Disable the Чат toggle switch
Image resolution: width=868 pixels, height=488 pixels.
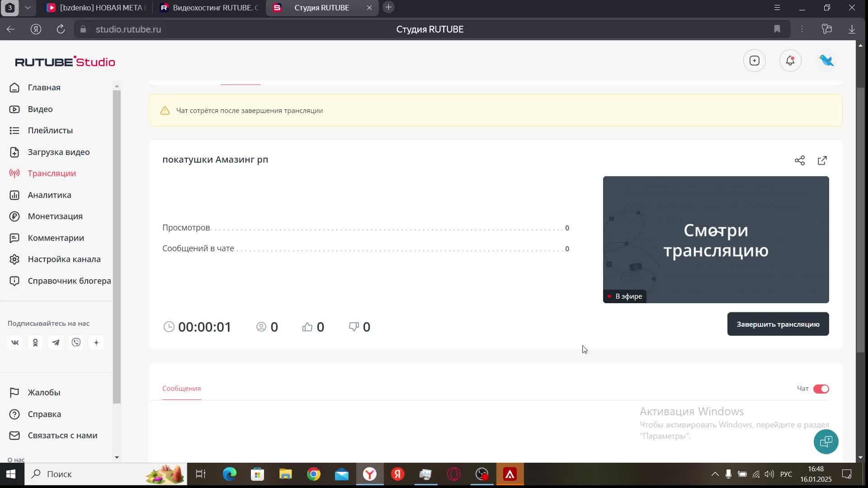821,389
